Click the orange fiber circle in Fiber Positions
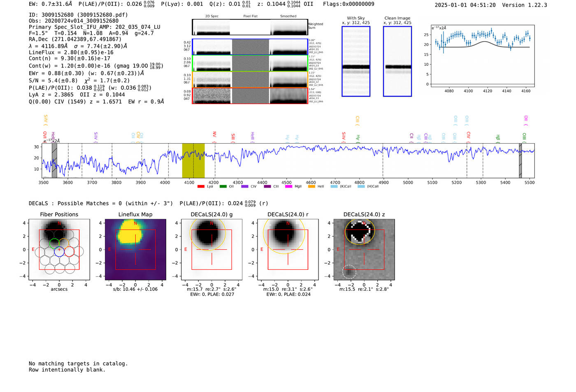Viewport: 576px width, 392px height. (x=64, y=243)
